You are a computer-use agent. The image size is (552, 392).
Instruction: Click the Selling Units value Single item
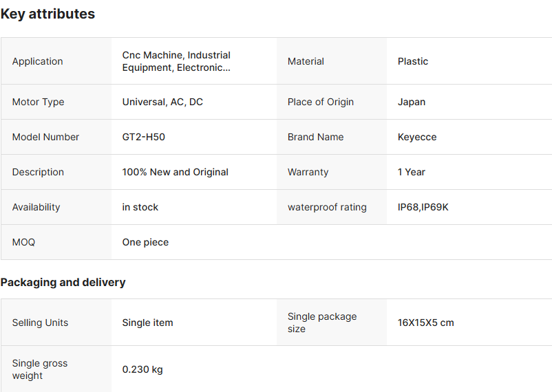coord(147,323)
